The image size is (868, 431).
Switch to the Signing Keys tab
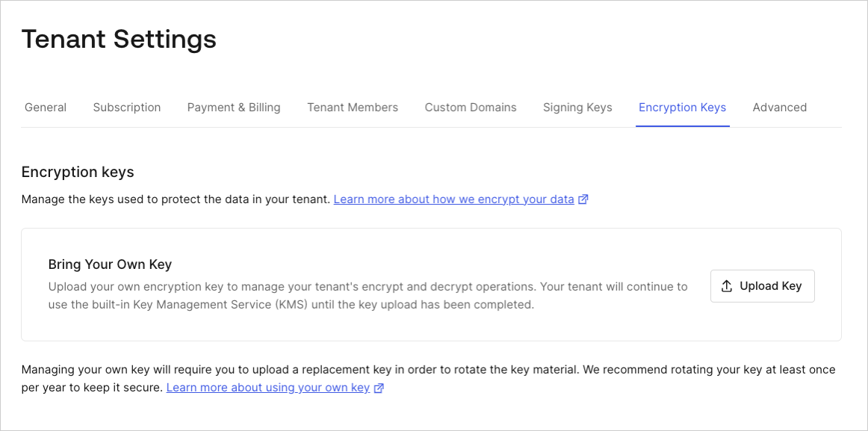(x=577, y=107)
